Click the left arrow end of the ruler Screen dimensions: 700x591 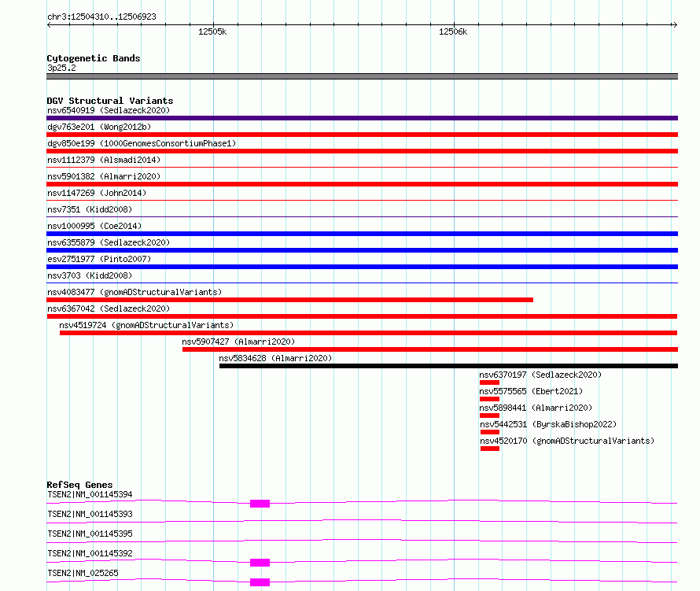click(x=49, y=25)
